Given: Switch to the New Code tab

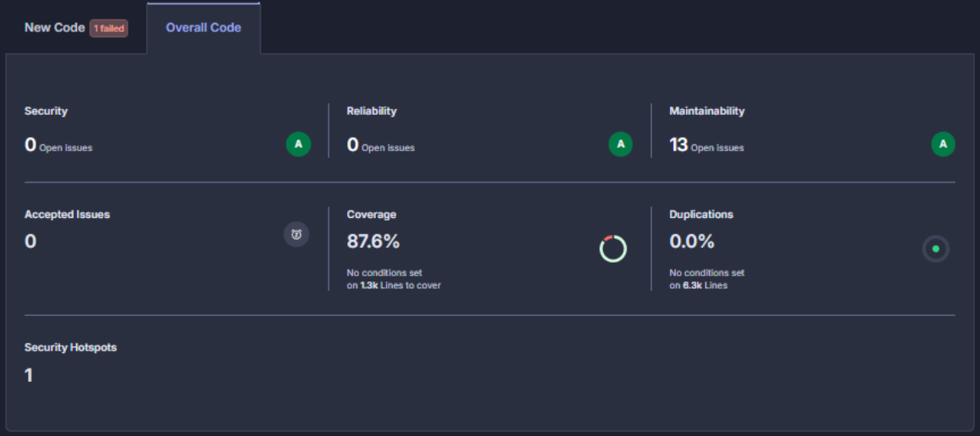Looking at the screenshot, I should 54,28.
